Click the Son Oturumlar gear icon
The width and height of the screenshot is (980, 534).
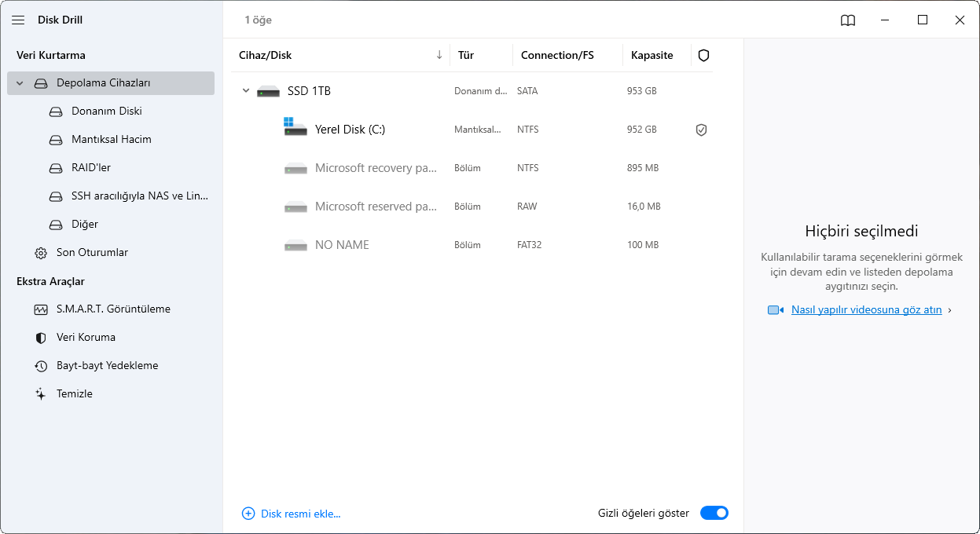click(x=41, y=253)
